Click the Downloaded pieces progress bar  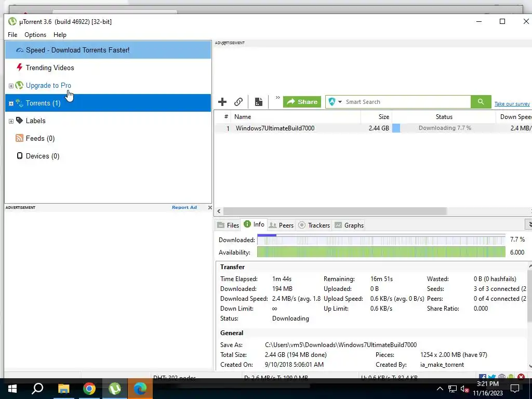(381, 240)
